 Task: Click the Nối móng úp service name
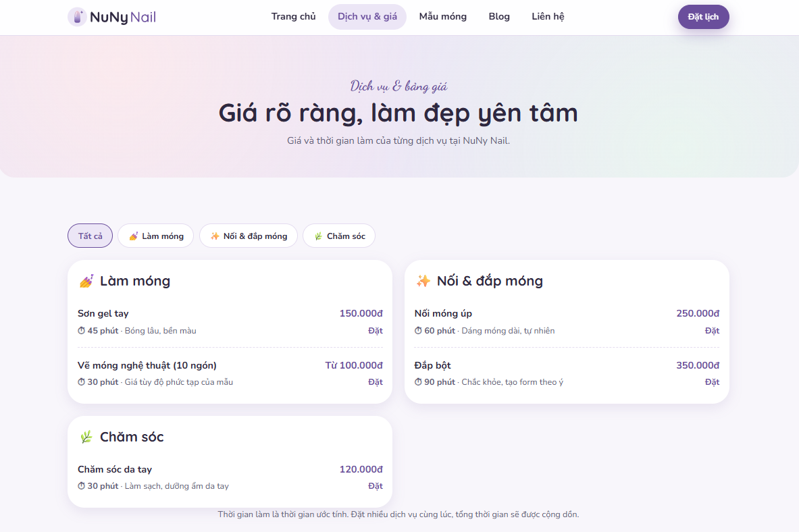[443, 313]
